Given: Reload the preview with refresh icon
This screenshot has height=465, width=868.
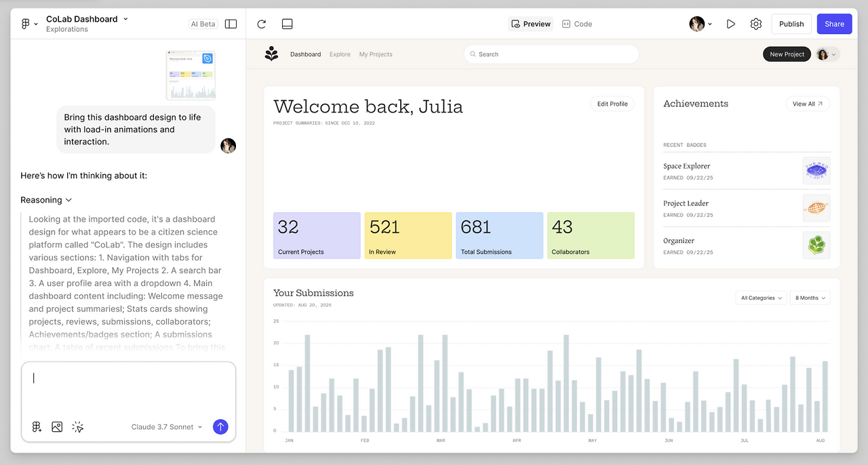Looking at the screenshot, I should point(262,24).
